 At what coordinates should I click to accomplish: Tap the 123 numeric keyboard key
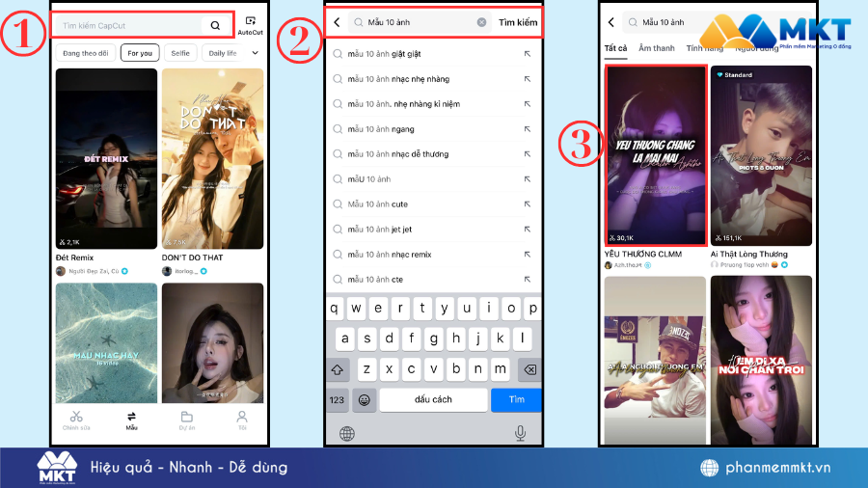(338, 399)
